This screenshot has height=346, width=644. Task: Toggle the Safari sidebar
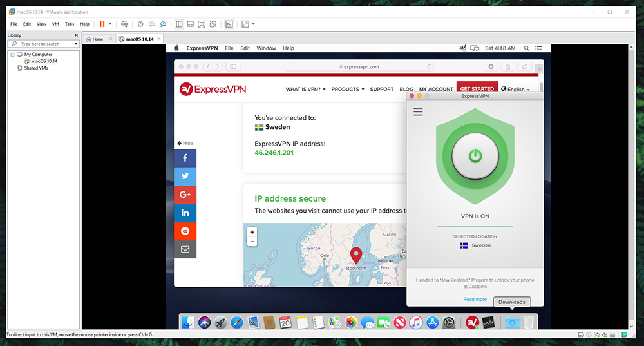click(233, 66)
